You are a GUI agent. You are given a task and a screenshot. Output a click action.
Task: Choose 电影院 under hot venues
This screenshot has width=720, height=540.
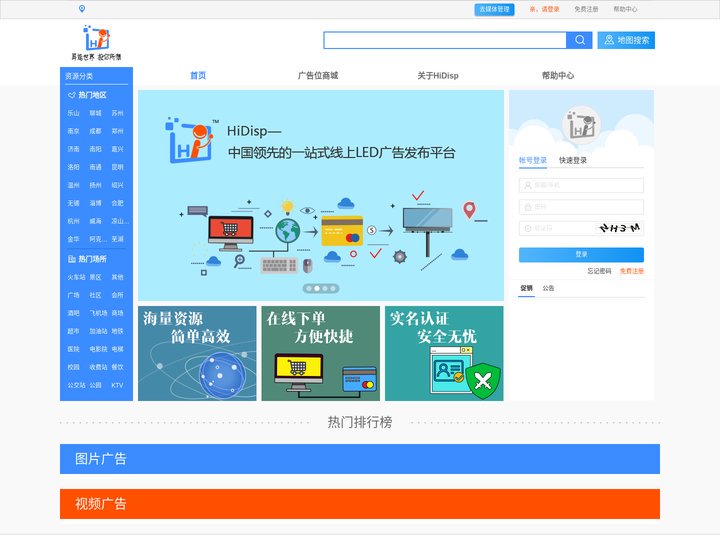tap(98, 349)
